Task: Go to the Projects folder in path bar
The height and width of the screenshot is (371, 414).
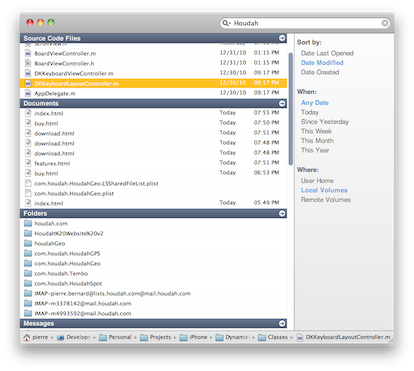Action: [156, 337]
